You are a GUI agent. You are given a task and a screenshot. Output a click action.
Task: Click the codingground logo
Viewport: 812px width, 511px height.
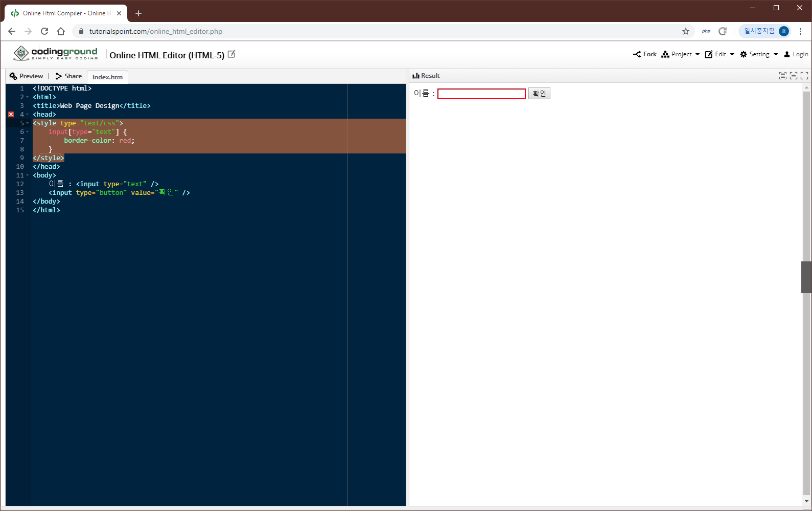click(x=55, y=53)
